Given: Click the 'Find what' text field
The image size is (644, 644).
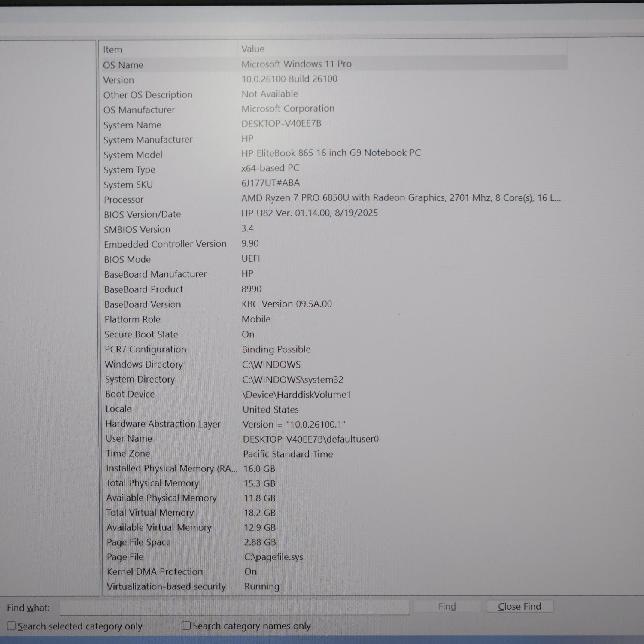Looking at the screenshot, I should point(234,607).
